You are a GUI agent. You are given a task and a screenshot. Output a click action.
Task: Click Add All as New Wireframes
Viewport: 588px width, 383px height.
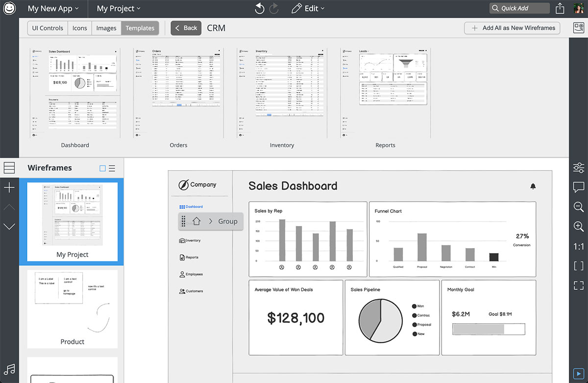tap(513, 28)
